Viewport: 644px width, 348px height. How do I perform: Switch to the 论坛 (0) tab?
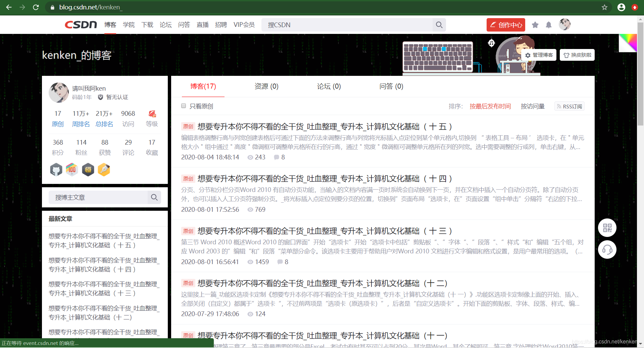[x=329, y=86]
